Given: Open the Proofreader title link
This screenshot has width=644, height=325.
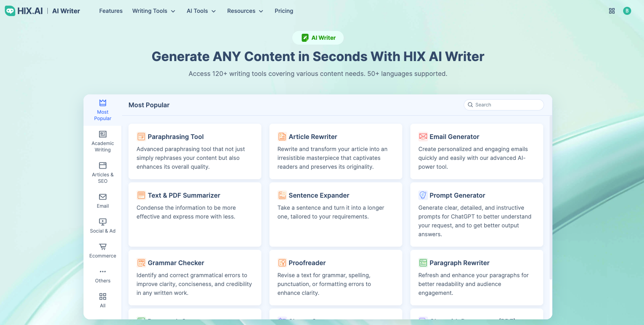Looking at the screenshot, I should pyautogui.click(x=307, y=263).
